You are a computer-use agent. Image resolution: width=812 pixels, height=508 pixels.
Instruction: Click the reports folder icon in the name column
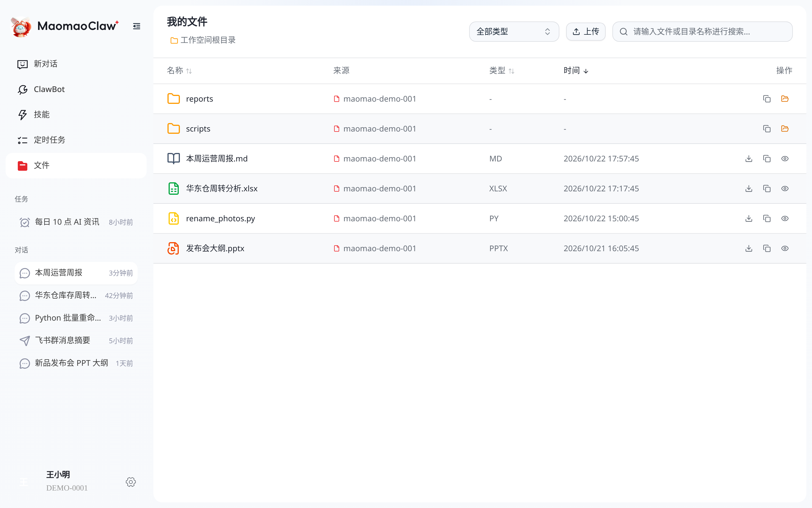173,99
